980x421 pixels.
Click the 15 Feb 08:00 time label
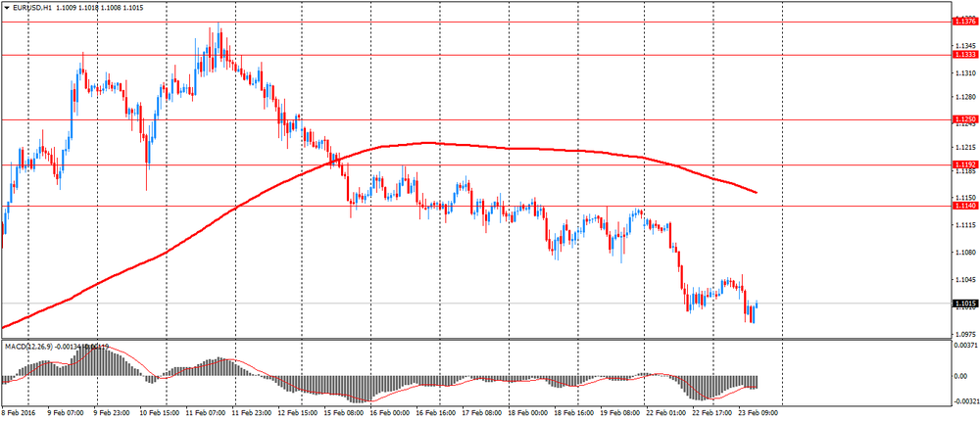click(x=344, y=413)
